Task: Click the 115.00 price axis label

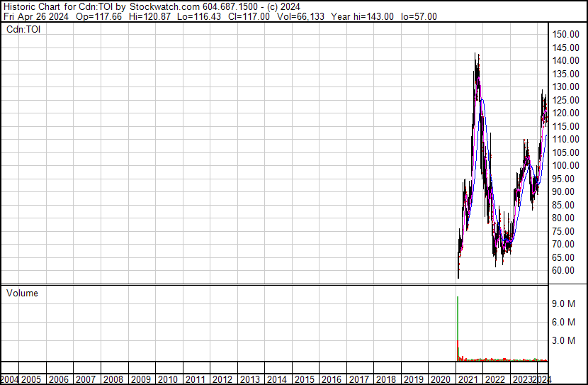Action: click(x=565, y=126)
